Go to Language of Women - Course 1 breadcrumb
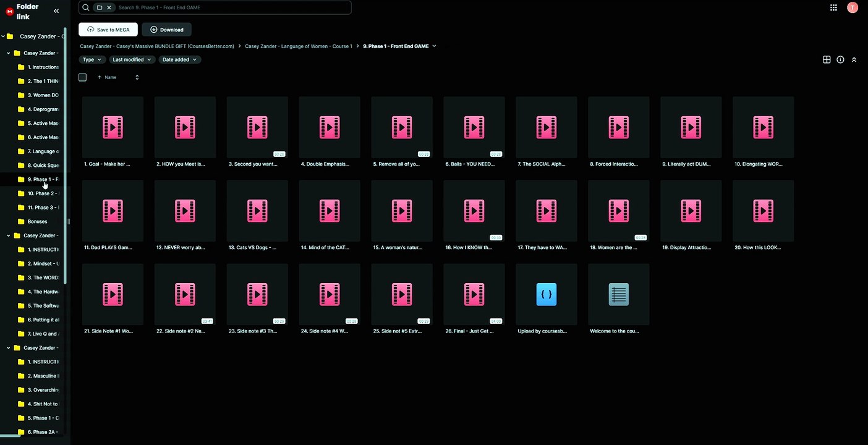Screen dimensions: 868x445 click(299, 46)
